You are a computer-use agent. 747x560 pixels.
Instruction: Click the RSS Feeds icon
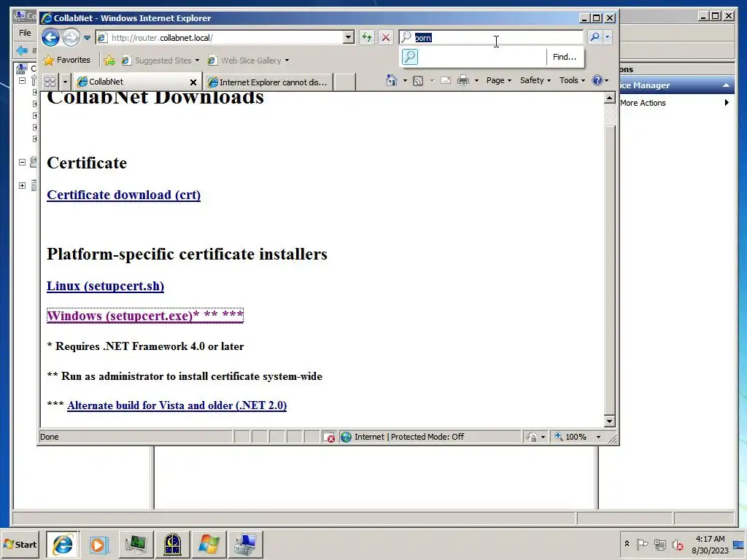418,81
